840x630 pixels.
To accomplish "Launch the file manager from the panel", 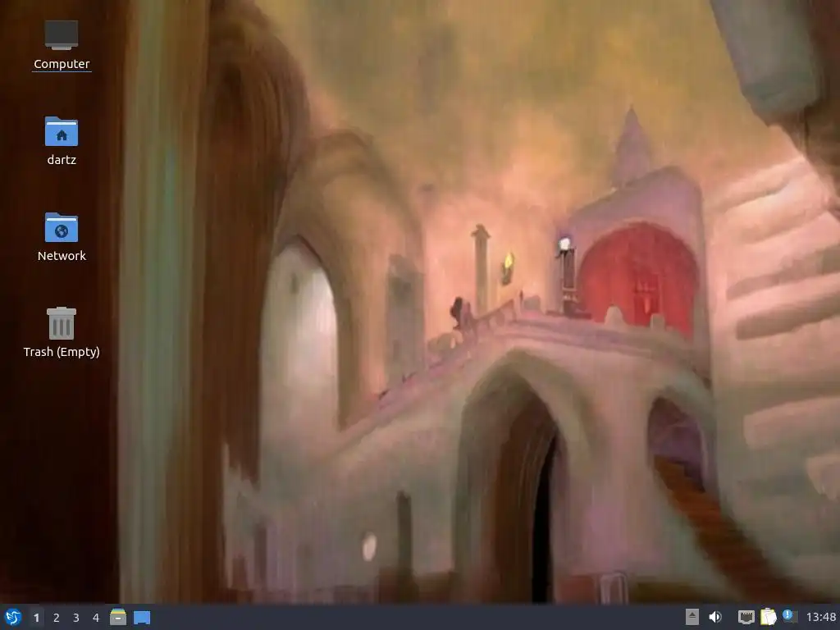I will coord(118,617).
